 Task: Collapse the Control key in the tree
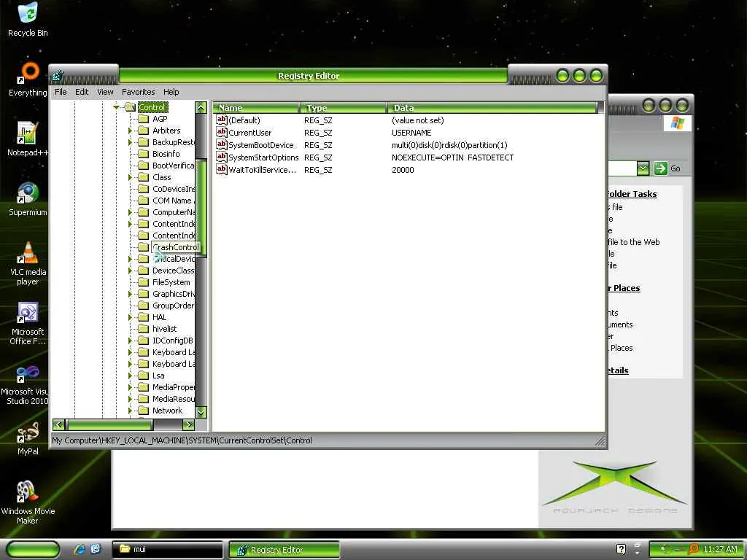click(116, 107)
